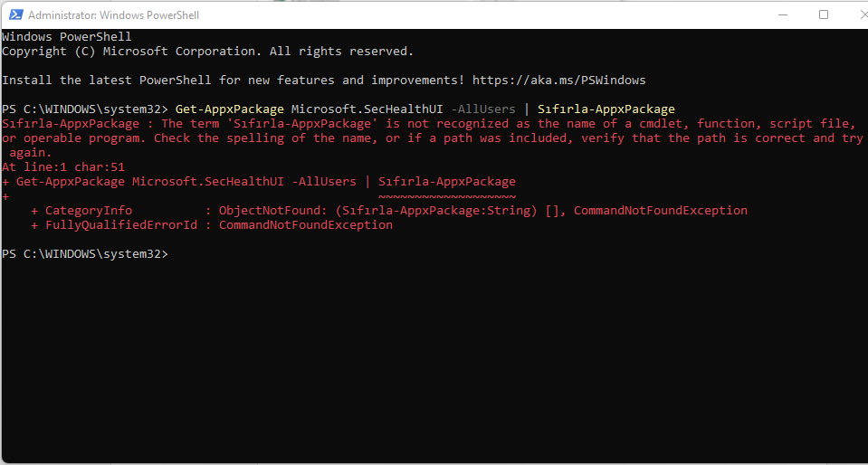Click the 'FullyQualifiedErrorId' error label

121,224
